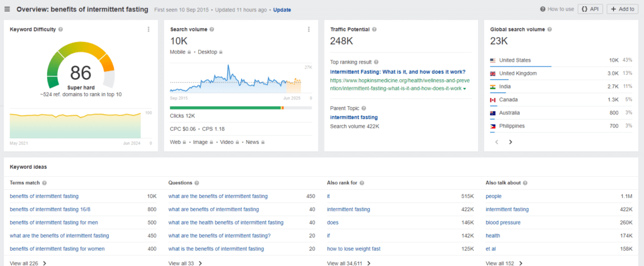Click the Keyword Difficulty gauge showing 86

(x=80, y=65)
